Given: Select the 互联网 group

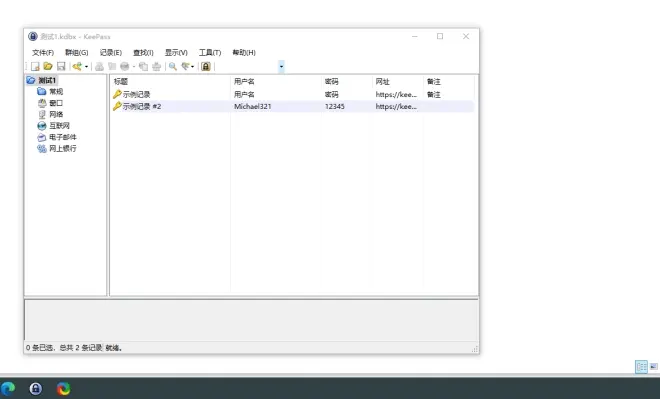Looking at the screenshot, I should [x=59, y=125].
